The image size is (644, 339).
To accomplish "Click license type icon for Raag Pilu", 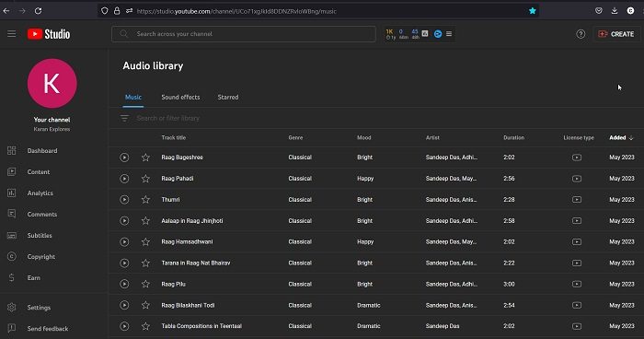I will coord(577,284).
